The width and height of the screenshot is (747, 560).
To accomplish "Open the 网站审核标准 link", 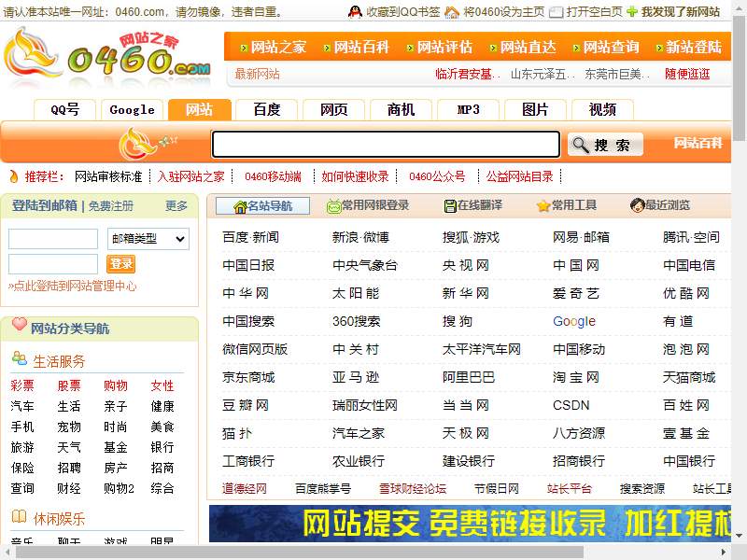I will pyautogui.click(x=108, y=176).
